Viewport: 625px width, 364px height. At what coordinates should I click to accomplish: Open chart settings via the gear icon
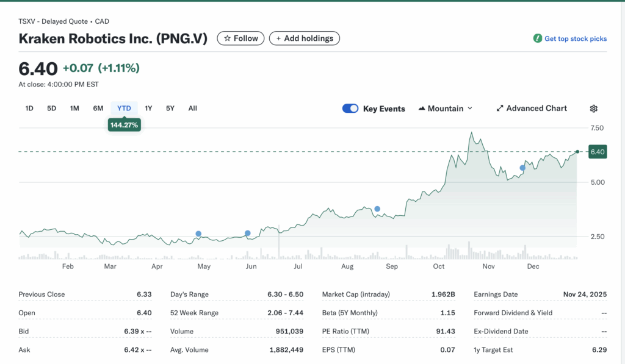(x=593, y=108)
